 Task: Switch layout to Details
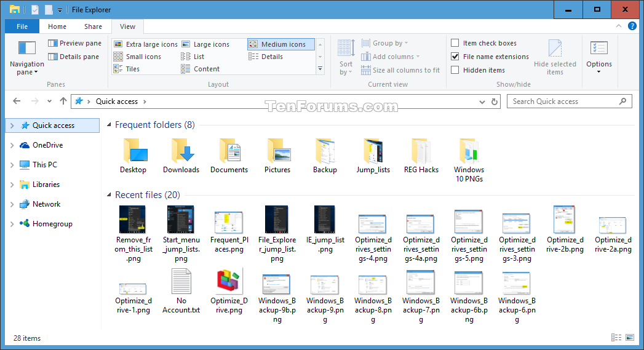[266, 57]
